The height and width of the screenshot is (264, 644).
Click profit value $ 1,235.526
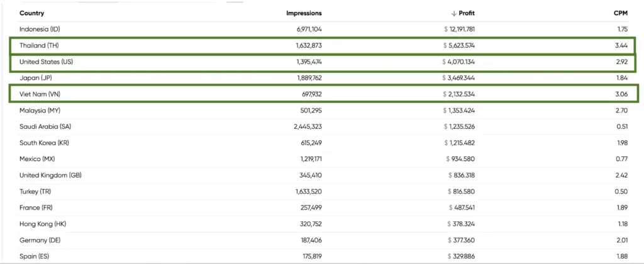tap(459, 126)
